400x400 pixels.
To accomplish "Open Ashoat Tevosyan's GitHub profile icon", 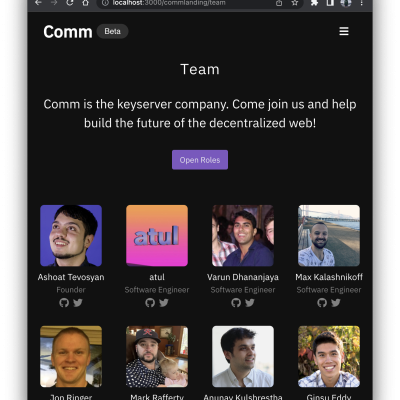I will pyautogui.click(x=64, y=302).
